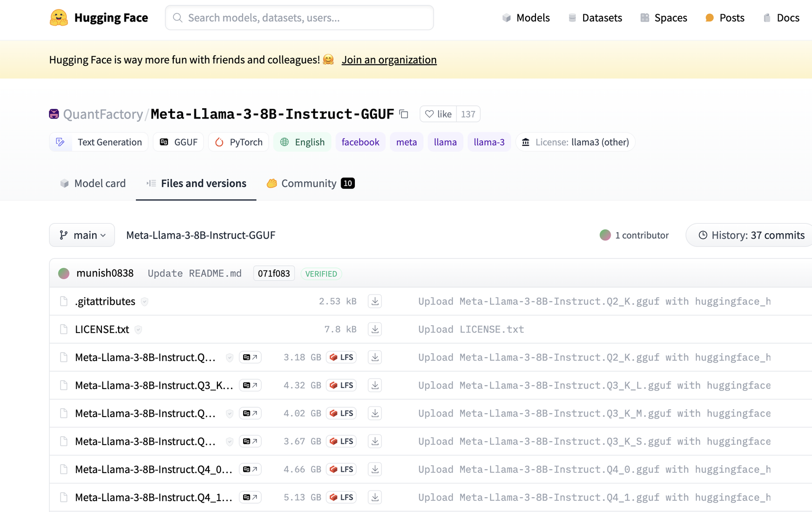Click the Hugging Face logo emoji

pos(59,18)
